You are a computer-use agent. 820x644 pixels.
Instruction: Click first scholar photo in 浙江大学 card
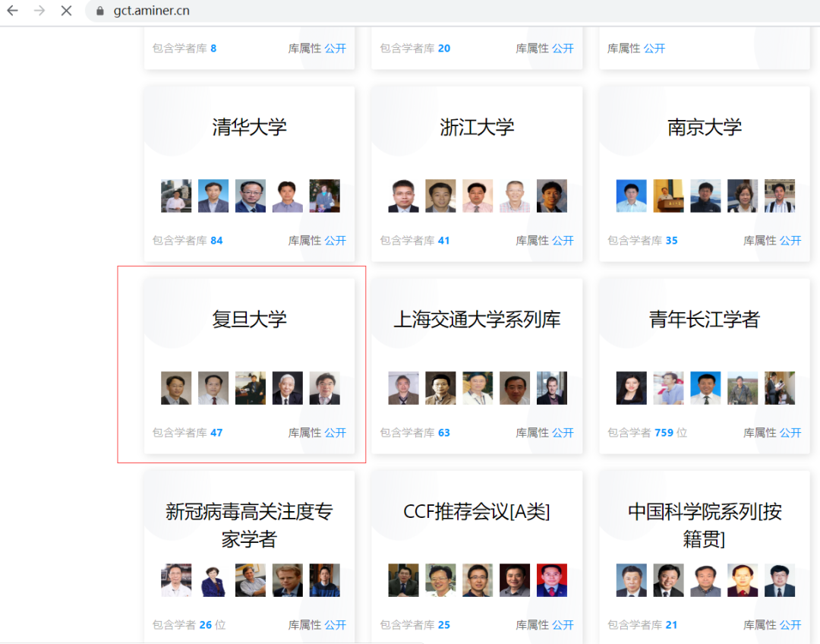[x=404, y=196]
